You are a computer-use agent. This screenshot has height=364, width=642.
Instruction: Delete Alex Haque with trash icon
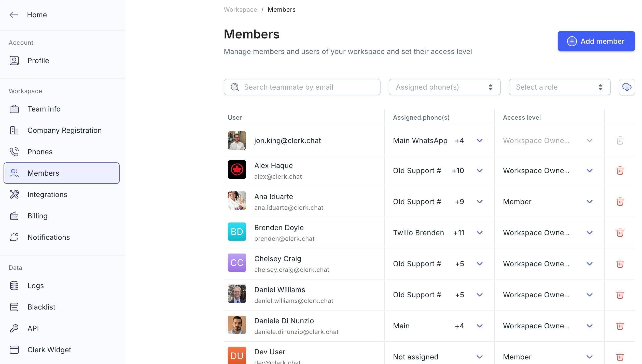click(620, 171)
